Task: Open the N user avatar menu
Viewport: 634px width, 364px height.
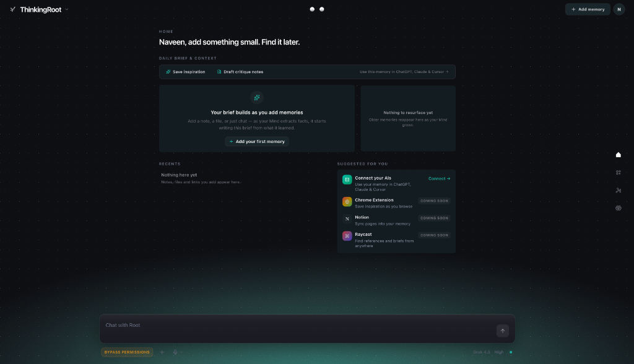Action: (619, 9)
